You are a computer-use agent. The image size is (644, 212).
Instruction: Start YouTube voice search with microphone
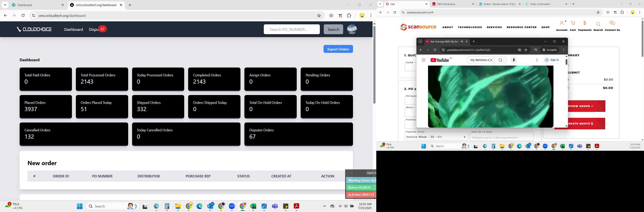(514, 60)
